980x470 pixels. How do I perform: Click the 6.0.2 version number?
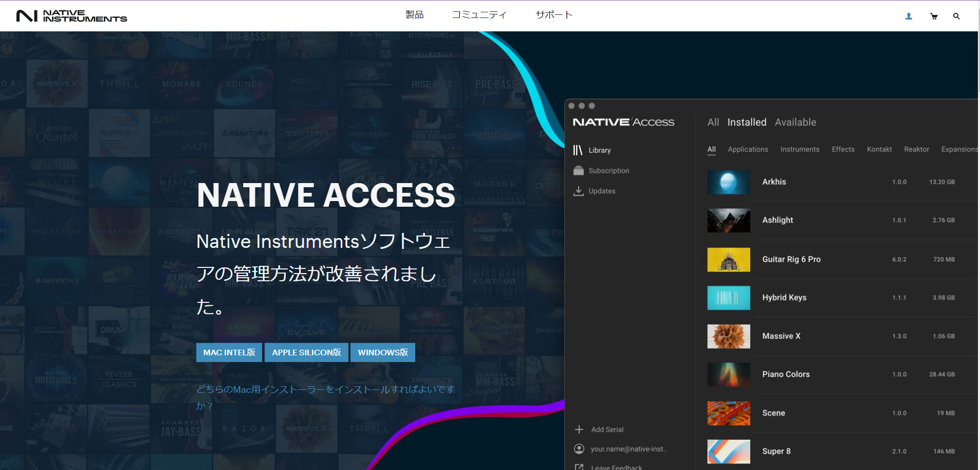pos(899,260)
